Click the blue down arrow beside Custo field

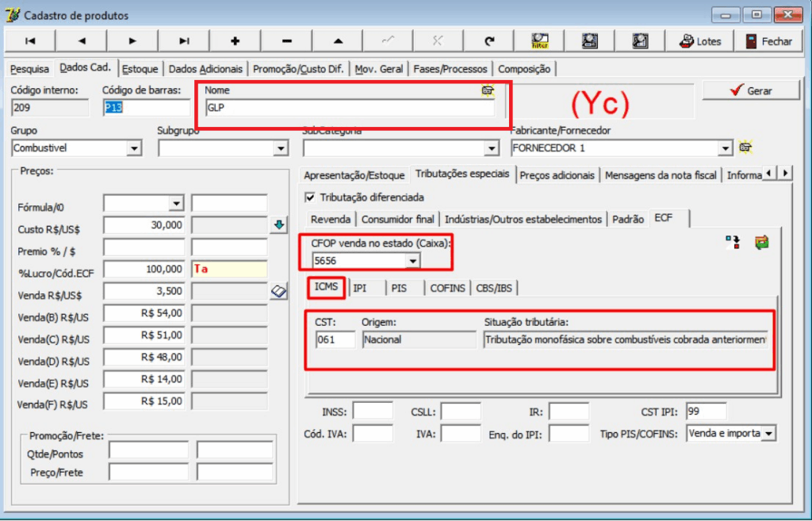278,224
